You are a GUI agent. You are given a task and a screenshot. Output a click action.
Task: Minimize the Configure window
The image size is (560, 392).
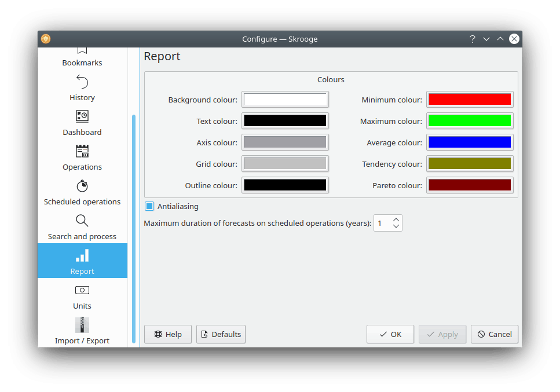pyautogui.click(x=486, y=39)
